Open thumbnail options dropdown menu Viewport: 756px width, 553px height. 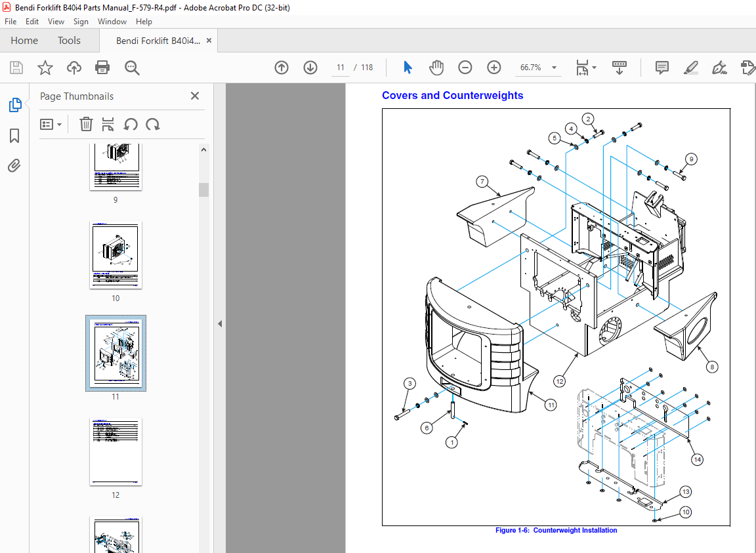pyautogui.click(x=51, y=125)
